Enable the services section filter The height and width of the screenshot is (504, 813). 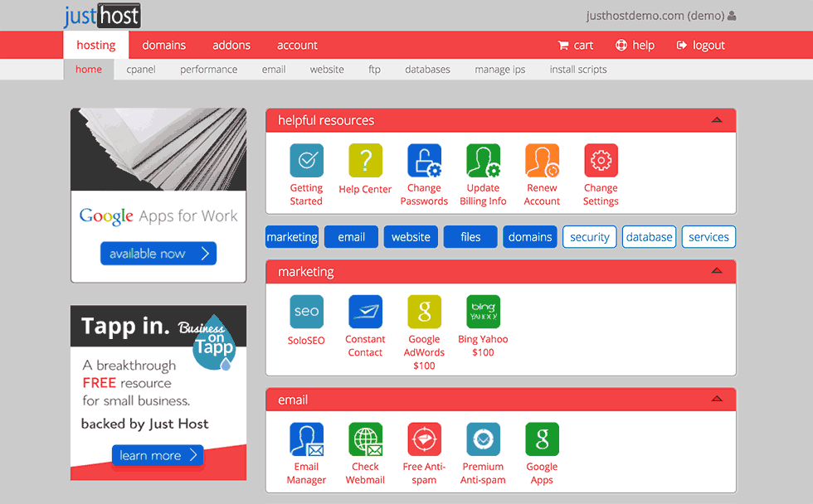coord(708,237)
